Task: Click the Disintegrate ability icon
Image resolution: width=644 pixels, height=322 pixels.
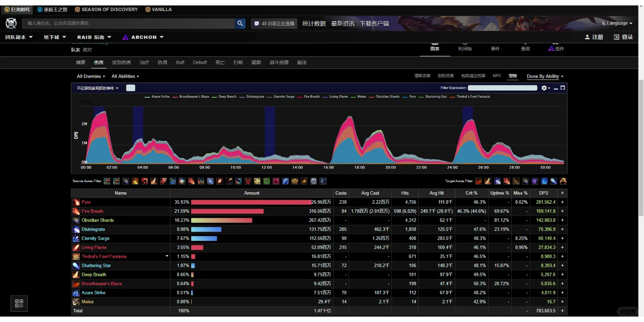Action: 76,229
